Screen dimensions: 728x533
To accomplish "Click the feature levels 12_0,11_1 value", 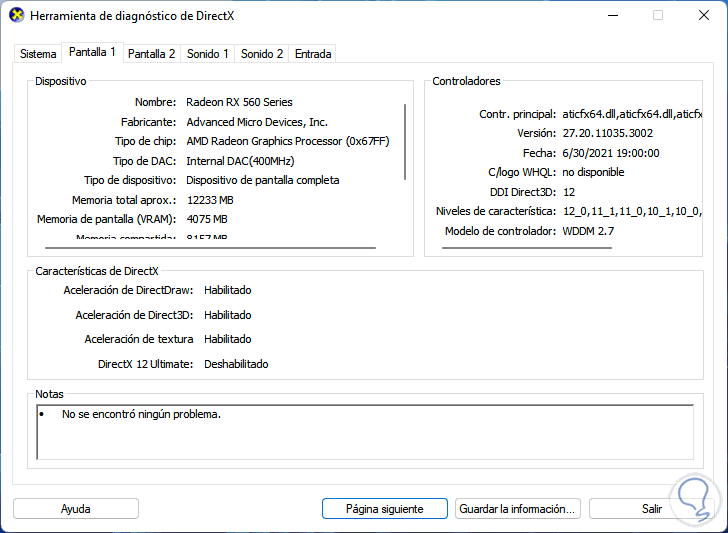I will [x=632, y=212].
